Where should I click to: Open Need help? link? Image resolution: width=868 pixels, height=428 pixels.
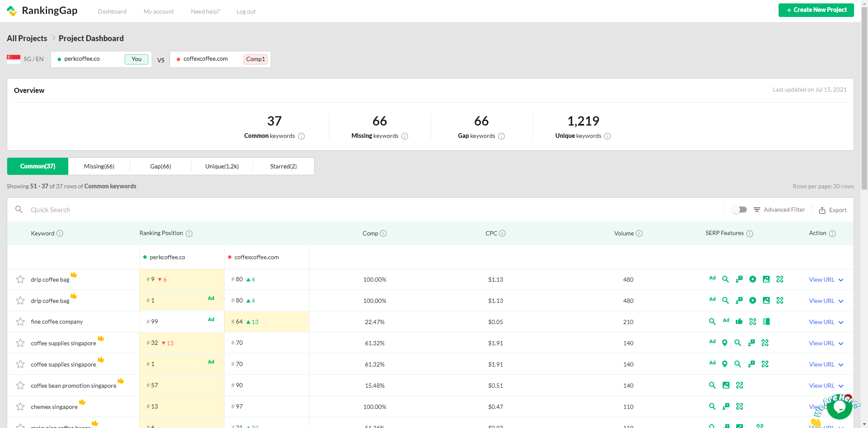(x=205, y=11)
